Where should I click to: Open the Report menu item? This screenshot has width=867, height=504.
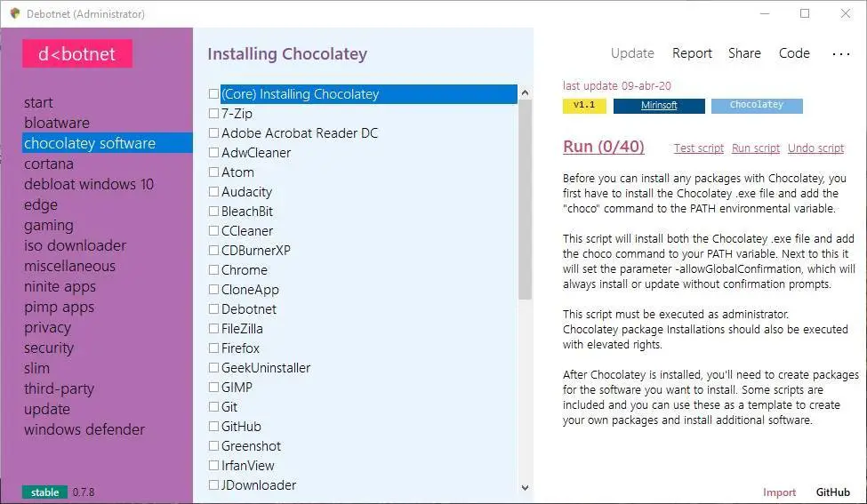692,53
